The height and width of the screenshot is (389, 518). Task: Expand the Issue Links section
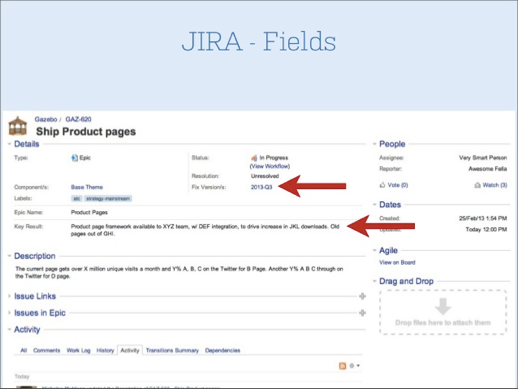[x=9, y=296]
